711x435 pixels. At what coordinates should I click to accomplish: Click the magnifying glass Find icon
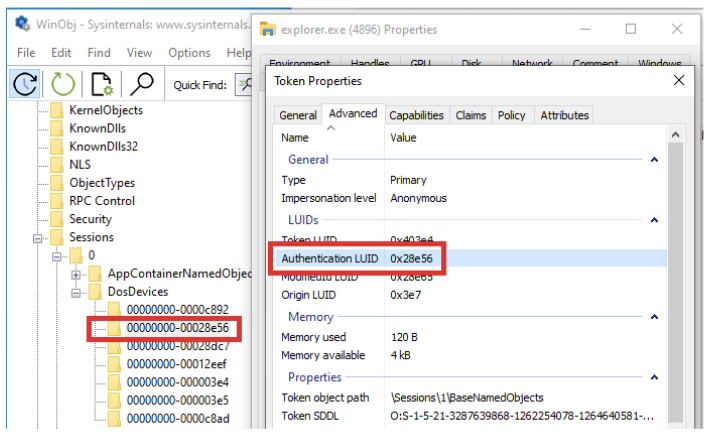click(x=143, y=84)
